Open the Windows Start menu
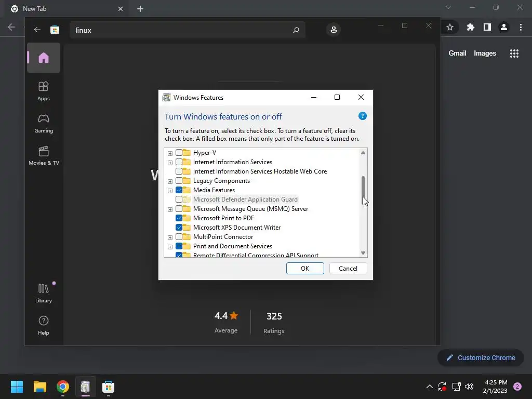This screenshot has width=532, height=399. (17, 387)
